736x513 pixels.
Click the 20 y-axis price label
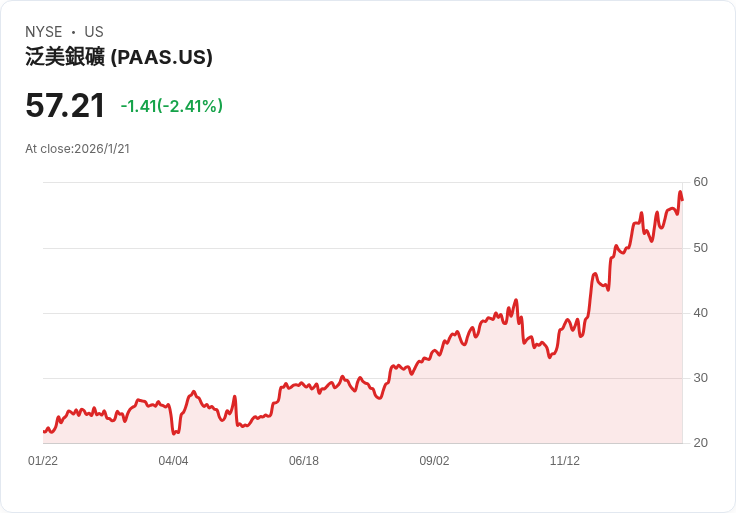pyautogui.click(x=700, y=443)
